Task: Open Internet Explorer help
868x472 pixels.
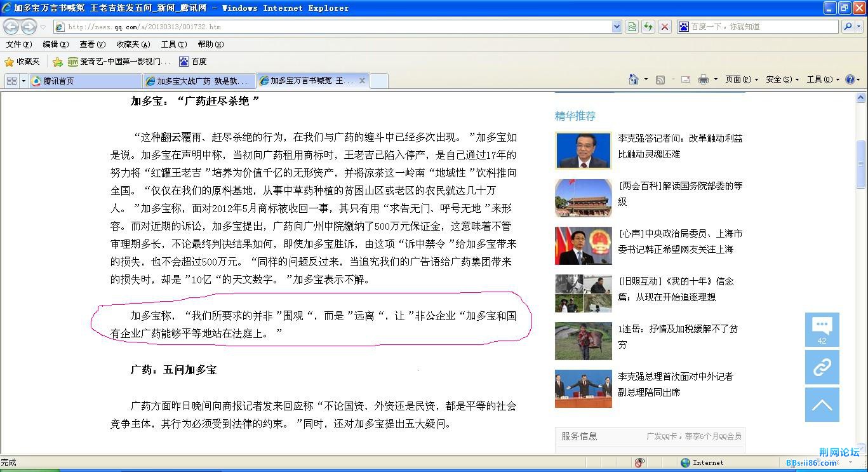Action: click(851, 79)
